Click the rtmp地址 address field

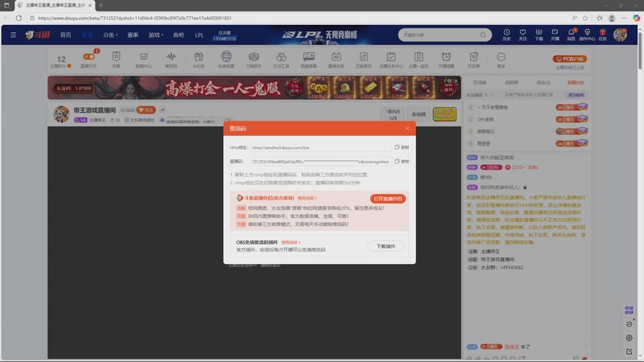(320, 147)
